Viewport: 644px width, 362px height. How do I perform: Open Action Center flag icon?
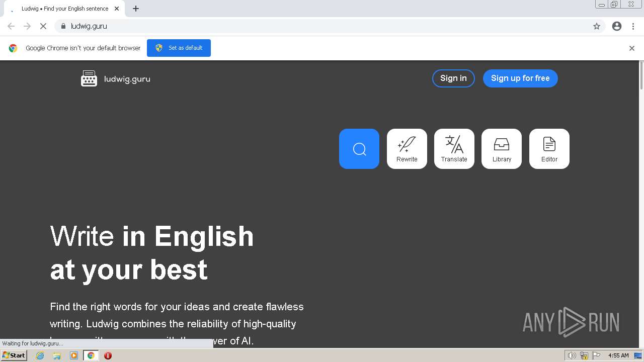tap(596, 355)
